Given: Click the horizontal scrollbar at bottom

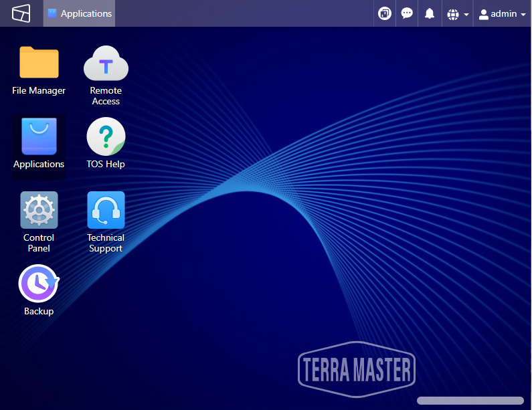Looking at the screenshot, I should (x=470, y=401).
